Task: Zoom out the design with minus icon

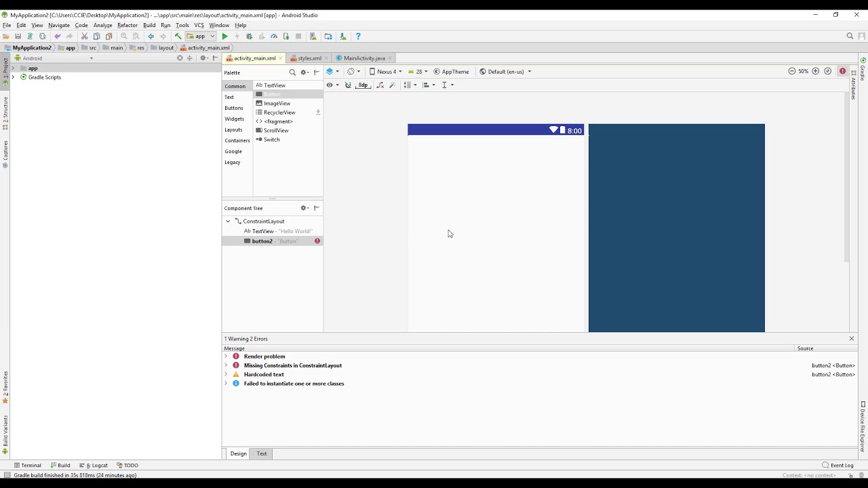Action: (x=791, y=71)
